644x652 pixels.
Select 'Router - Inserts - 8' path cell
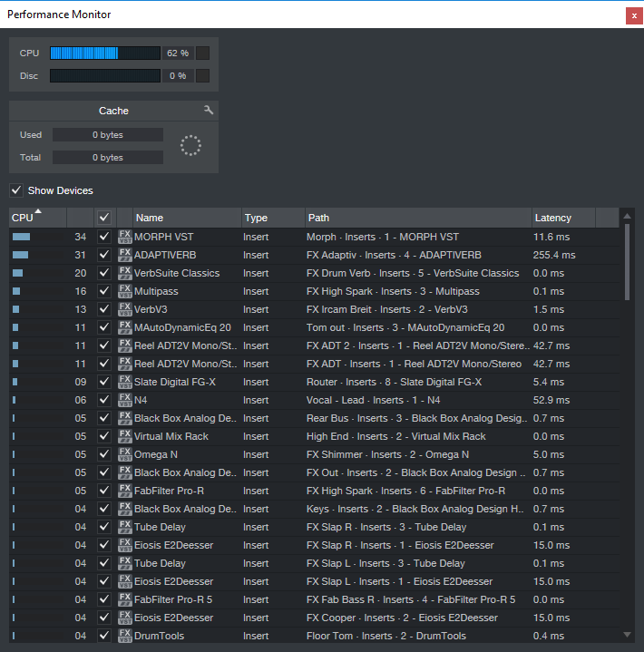click(x=394, y=382)
